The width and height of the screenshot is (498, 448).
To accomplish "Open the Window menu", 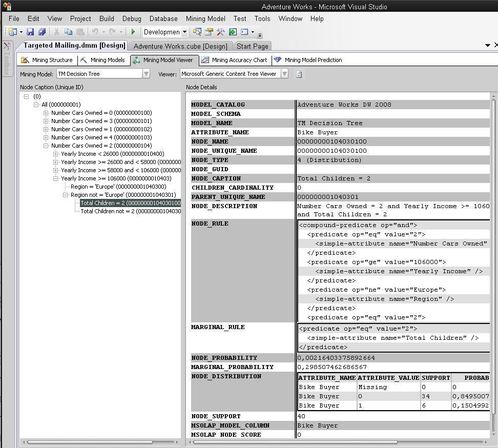I will click(x=291, y=19).
